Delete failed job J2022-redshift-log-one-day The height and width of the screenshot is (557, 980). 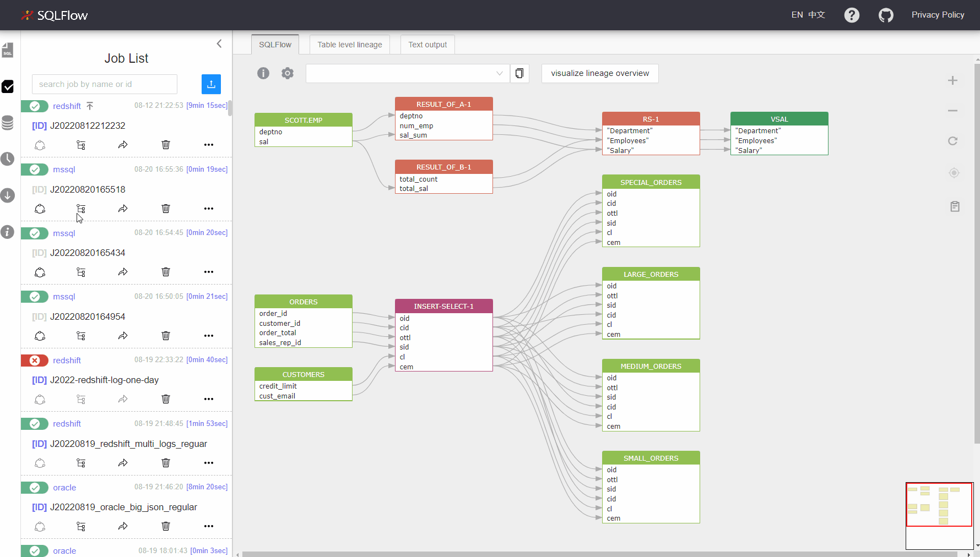coord(166,399)
